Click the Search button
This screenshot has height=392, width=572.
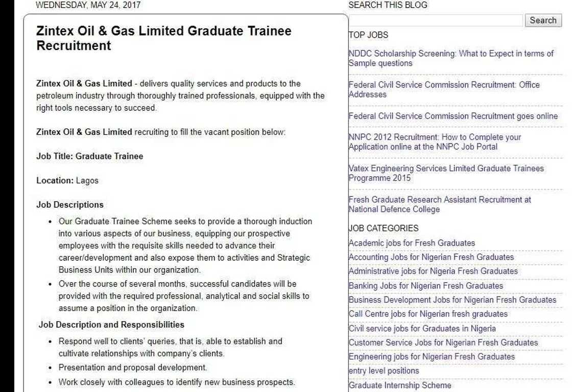pos(543,20)
